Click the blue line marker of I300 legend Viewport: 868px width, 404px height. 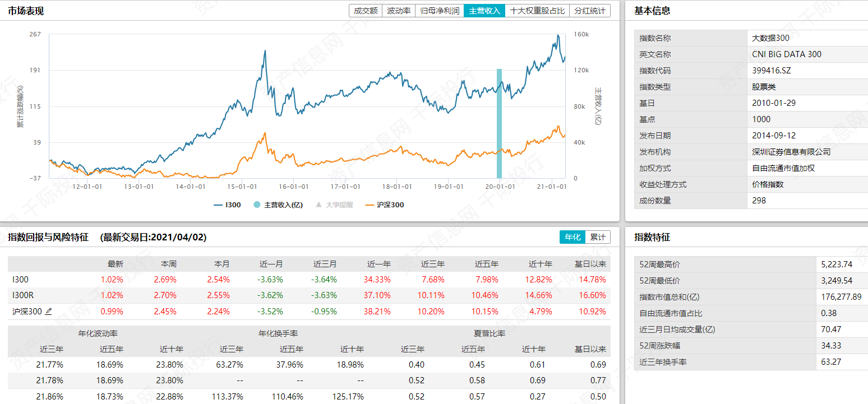point(218,205)
